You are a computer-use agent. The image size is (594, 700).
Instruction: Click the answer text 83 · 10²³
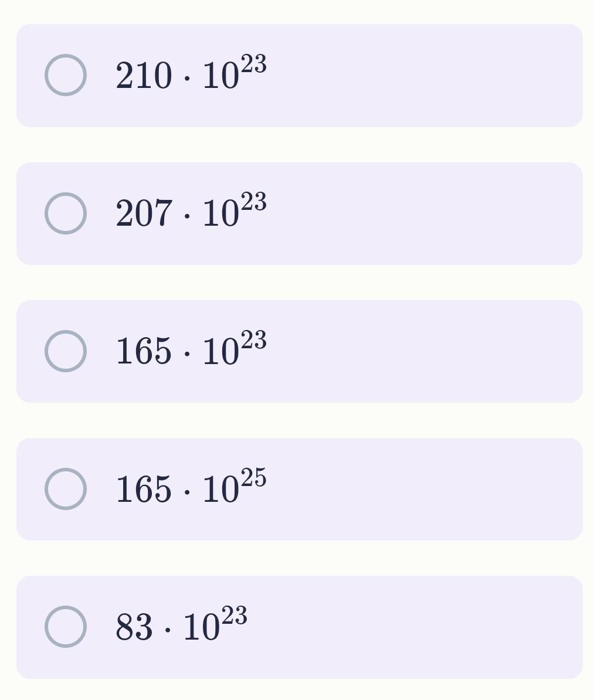(181, 626)
